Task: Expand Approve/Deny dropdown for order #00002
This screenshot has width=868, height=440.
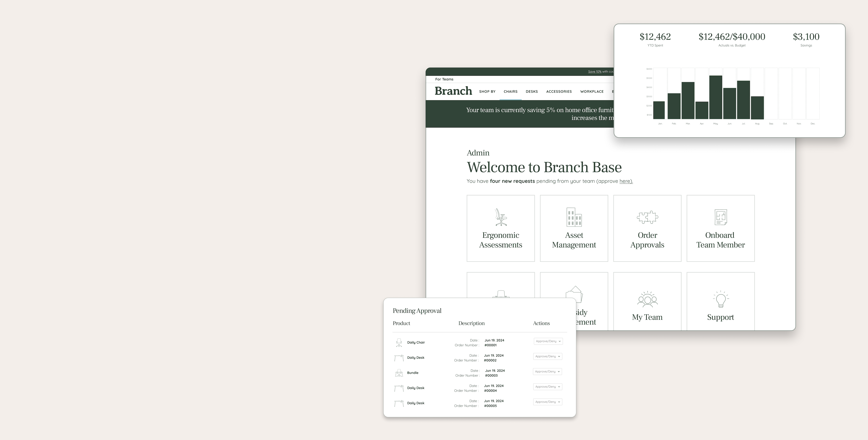Action: (x=548, y=356)
